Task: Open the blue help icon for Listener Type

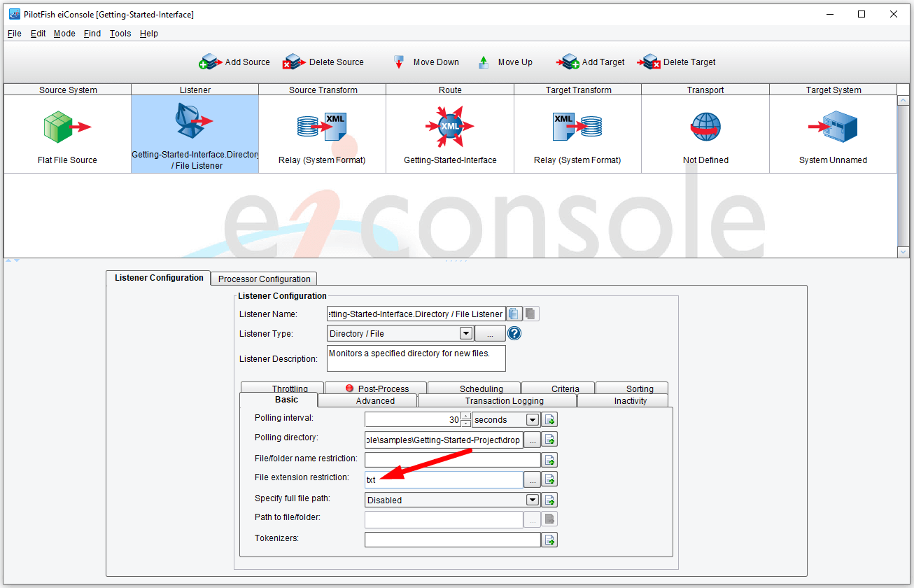Action: click(514, 333)
